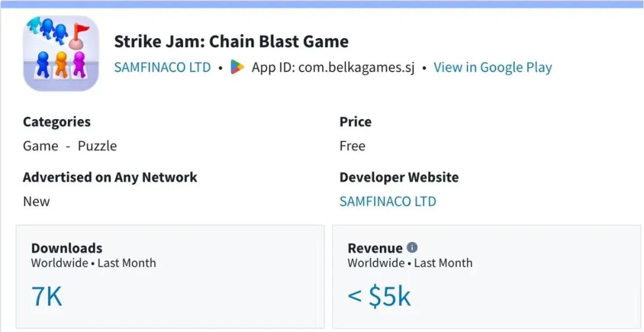Viewport: 644px width, 332px height.
Task: Click the Downloads card heading
Action: tap(67, 248)
